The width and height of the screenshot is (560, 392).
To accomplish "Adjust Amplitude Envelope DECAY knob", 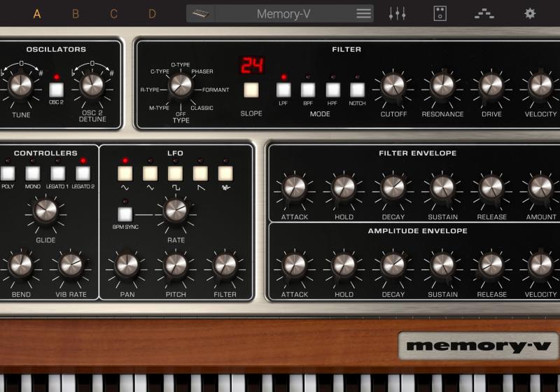I will (x=393, y=265).
